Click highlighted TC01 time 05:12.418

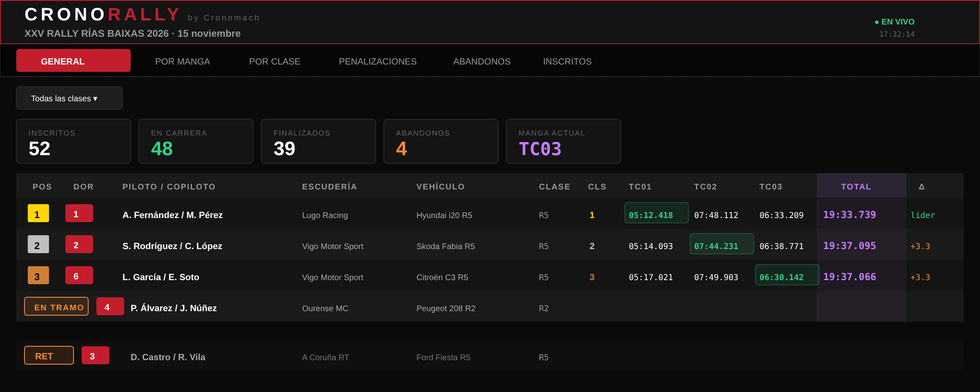(657, 213)
